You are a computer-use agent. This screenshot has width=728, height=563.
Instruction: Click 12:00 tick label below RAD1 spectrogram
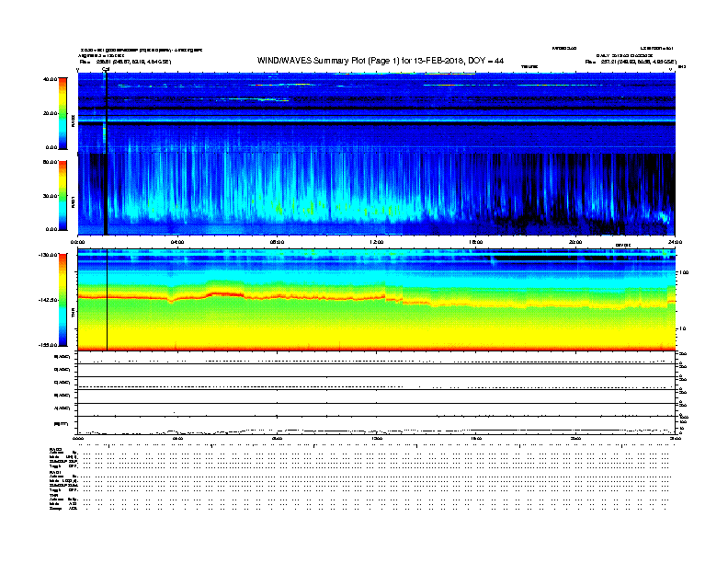[377, 242]
